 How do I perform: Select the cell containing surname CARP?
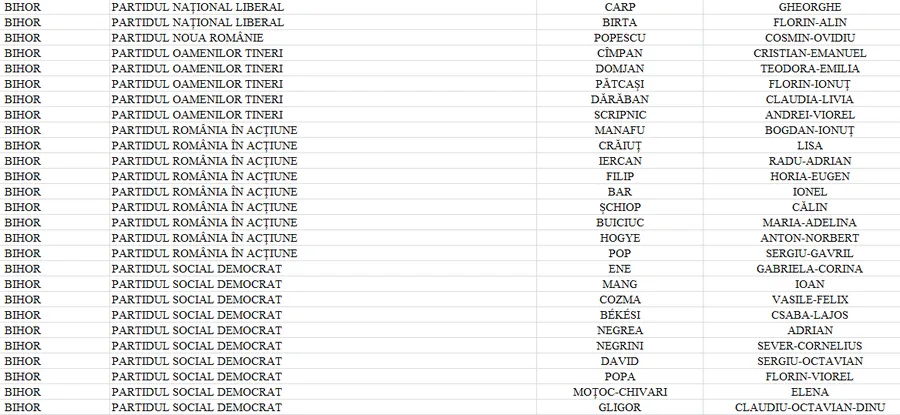(619, 6)
